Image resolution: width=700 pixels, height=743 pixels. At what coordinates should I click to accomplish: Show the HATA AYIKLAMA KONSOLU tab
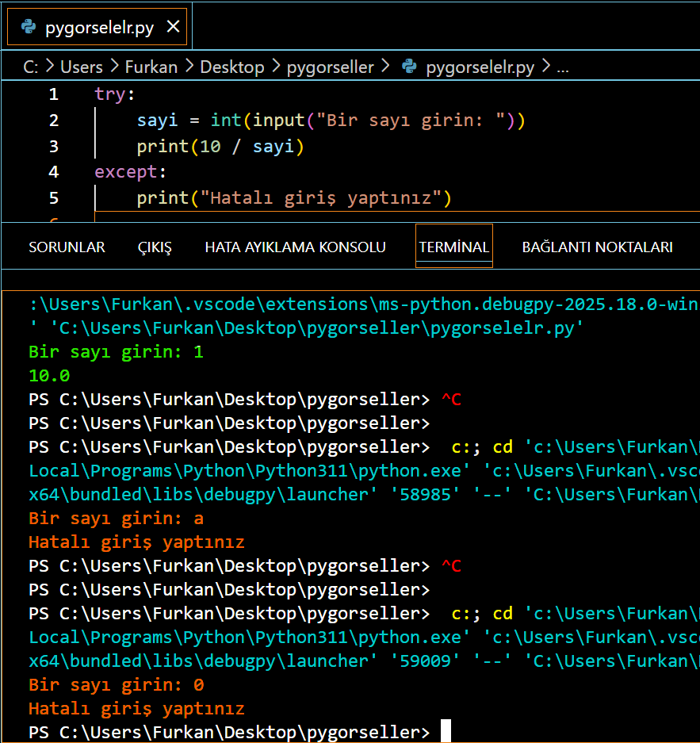295,247
